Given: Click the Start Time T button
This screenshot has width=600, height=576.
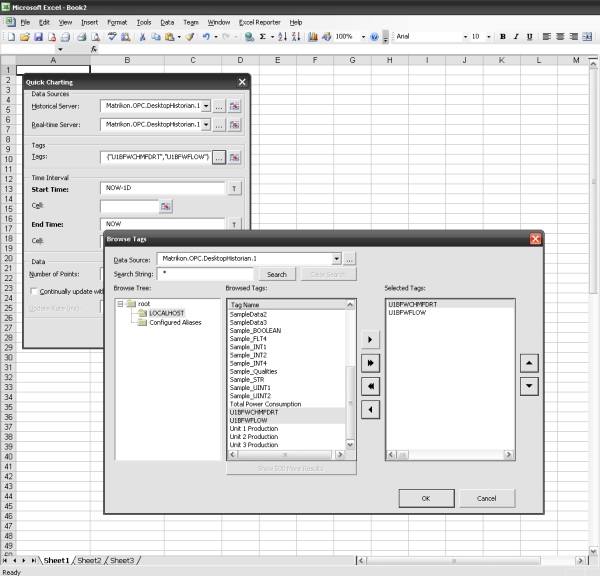Looking at the screenshot, I should tap(235, 188).
